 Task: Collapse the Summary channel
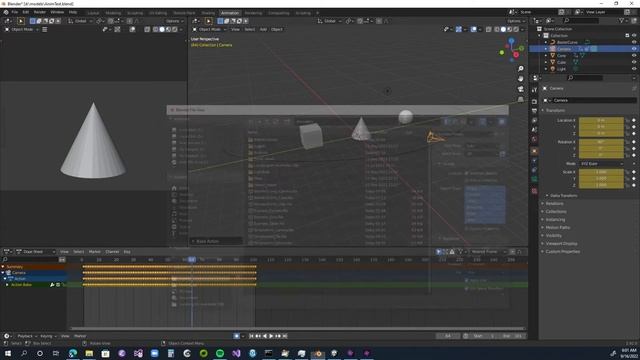(x=3, y=267)
